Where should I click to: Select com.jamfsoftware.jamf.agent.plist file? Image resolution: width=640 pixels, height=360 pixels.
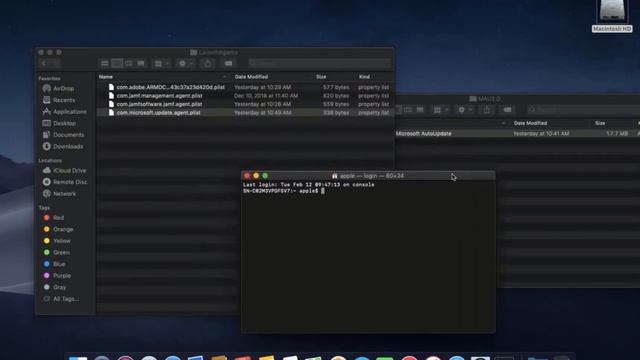pos(245,104)
